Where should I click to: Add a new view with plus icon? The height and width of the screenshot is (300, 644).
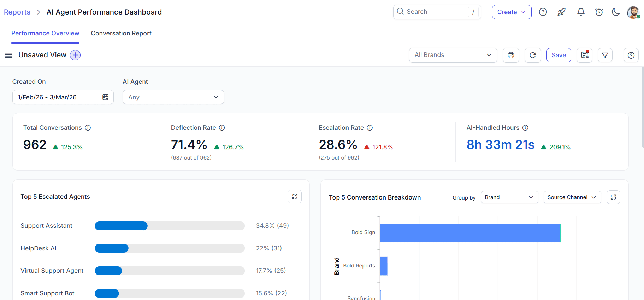[75, 55]
